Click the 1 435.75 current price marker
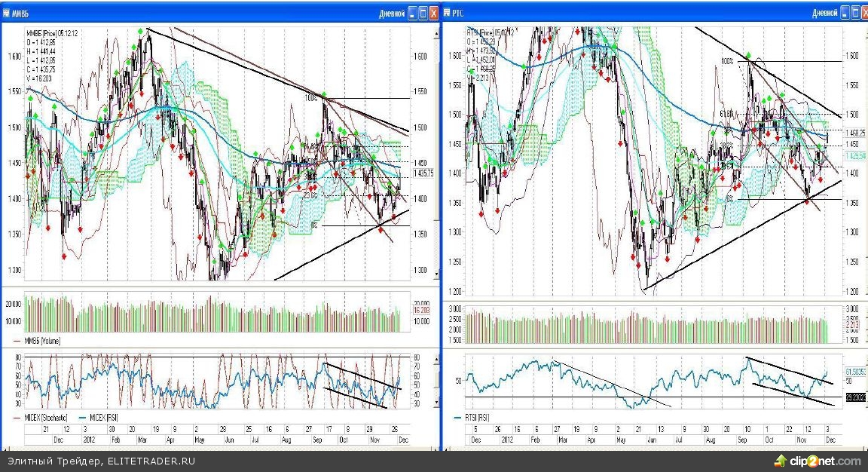Viewport: 868px width, 472px height. pos(424,173)
